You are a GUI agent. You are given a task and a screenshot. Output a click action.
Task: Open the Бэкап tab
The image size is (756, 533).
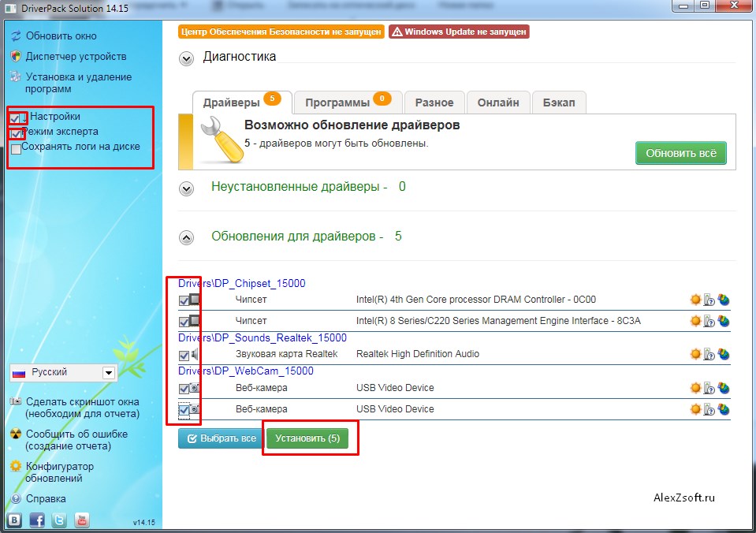click(559, 102)
